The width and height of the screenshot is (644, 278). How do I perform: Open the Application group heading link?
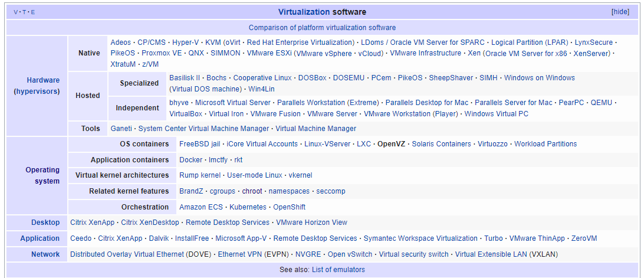click(x=40, y=238)
